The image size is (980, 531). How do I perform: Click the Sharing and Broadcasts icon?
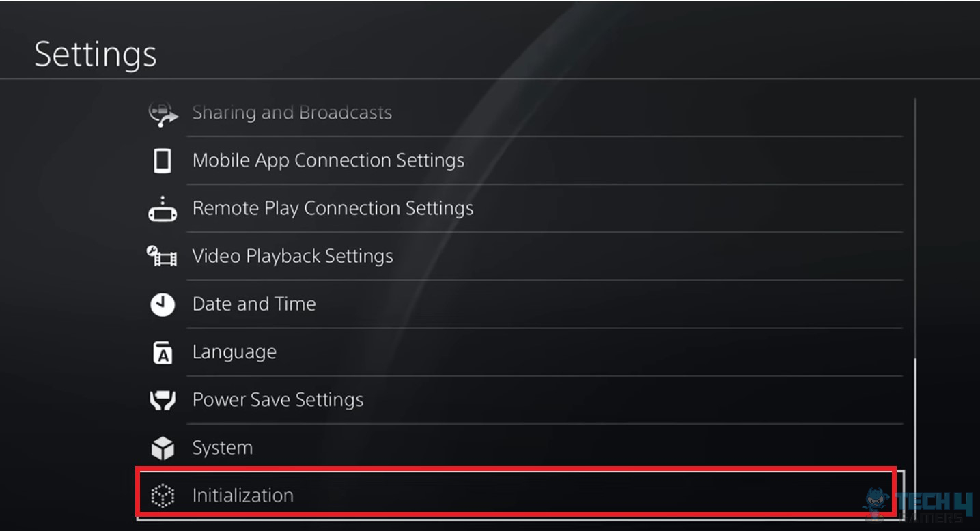pyautogui.click(x=162, y=111)
